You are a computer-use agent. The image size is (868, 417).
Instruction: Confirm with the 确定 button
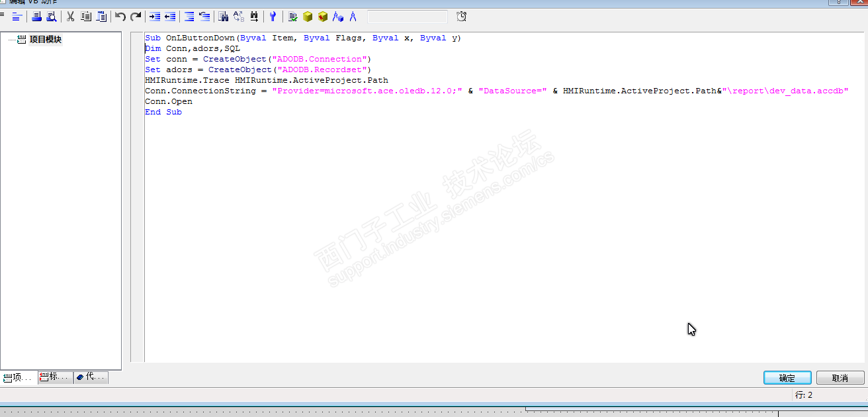[x=787, y=378]
